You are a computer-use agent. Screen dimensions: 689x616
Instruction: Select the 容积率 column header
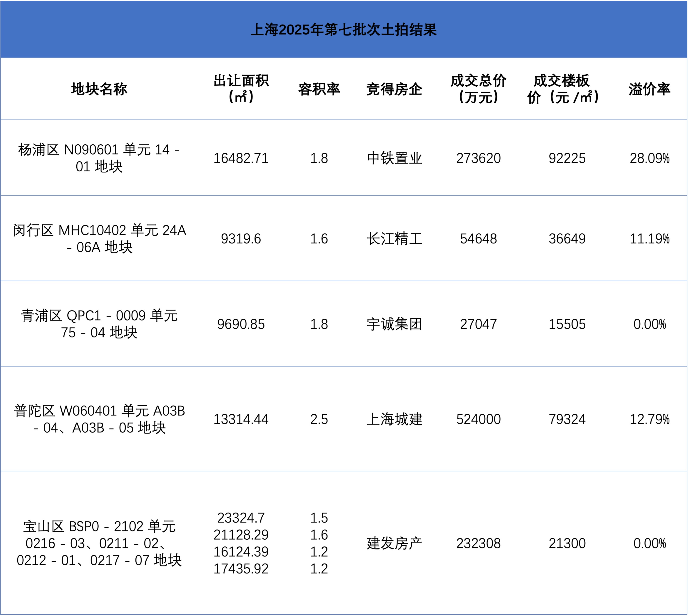pos(319,89)
